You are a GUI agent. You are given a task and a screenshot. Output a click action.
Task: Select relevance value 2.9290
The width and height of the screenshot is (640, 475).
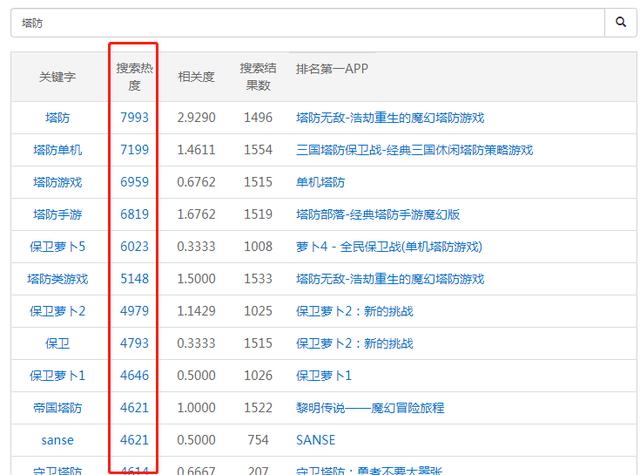(196, 118)
